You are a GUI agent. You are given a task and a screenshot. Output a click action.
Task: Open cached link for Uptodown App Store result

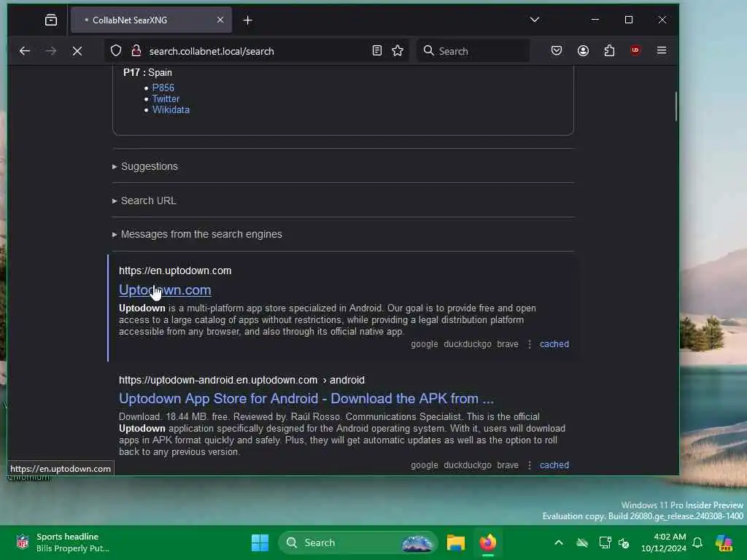(x=554, y=464)
